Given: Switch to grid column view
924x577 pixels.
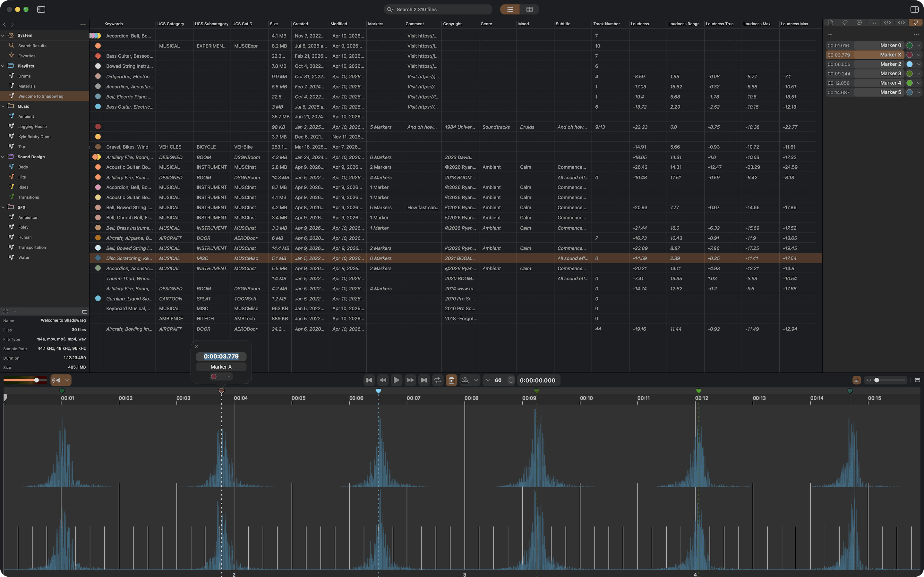Looking at the screenshot, I should point(529,9).
